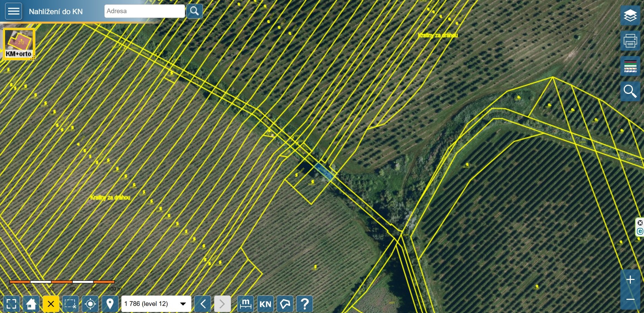Image resolution: width=644 pixels, height=313 pixels.
Task: Return to the home map extent
Action: tap(31, 304)
